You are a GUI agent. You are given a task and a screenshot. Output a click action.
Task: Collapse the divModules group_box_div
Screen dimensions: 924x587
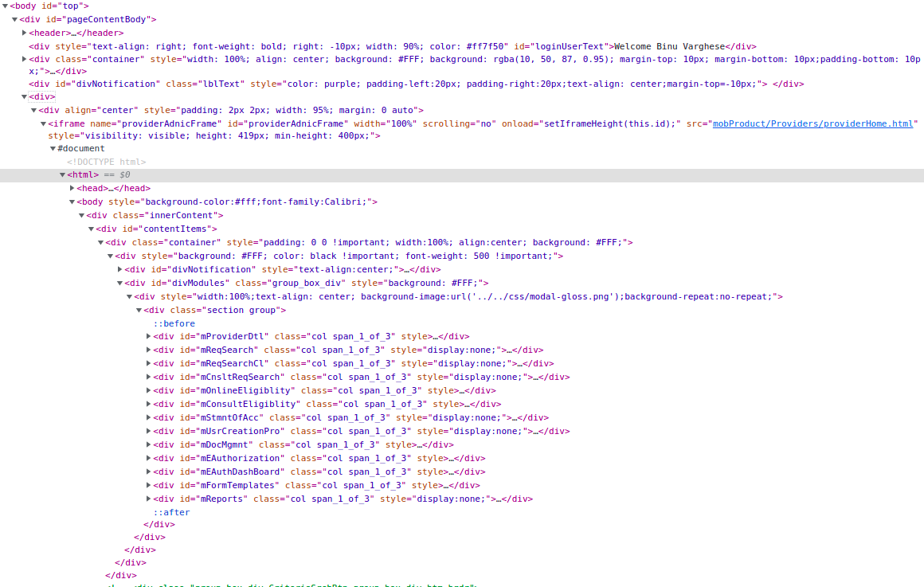(x=119, y=283)
